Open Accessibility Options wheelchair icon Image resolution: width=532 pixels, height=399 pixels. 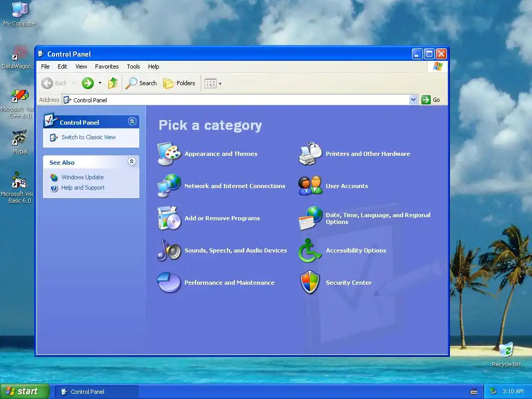(x=310, y=250)
